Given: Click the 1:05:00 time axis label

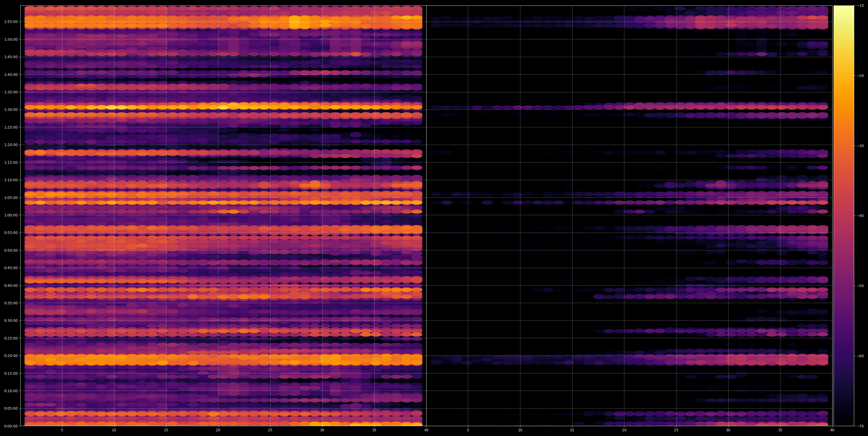Looking at the screenshot, I should tap(11, 198).
